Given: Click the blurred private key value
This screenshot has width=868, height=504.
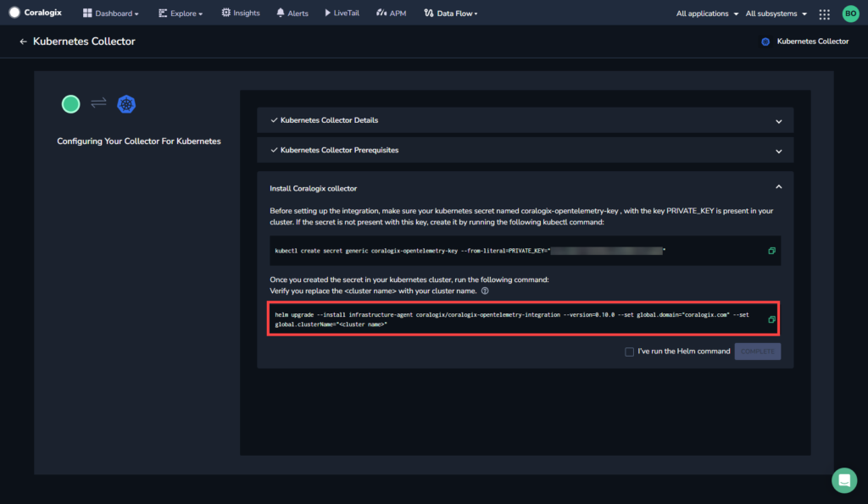Looking at the screenshot, I should coord(606,251).
